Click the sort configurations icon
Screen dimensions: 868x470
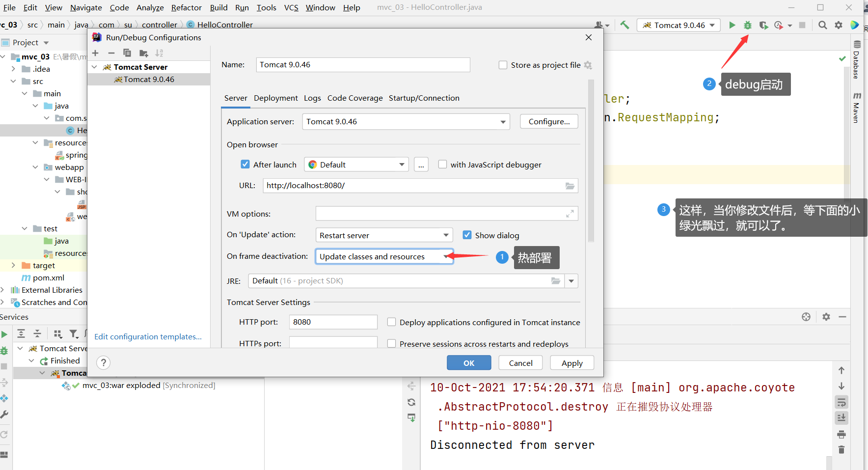[159, 53]
